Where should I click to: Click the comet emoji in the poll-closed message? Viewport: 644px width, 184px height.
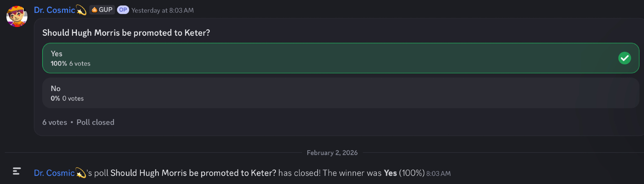[x=81, y=173]
